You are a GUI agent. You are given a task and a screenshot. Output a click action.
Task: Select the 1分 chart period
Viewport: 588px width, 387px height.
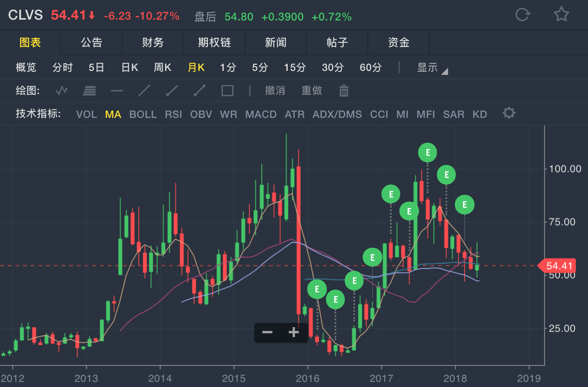point(228,67)
